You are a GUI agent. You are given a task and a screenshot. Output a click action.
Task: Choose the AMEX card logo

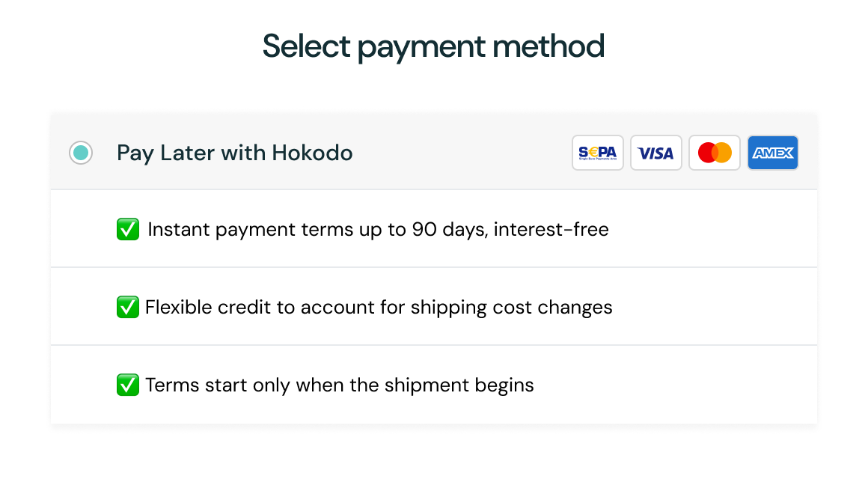click(773, 153)
